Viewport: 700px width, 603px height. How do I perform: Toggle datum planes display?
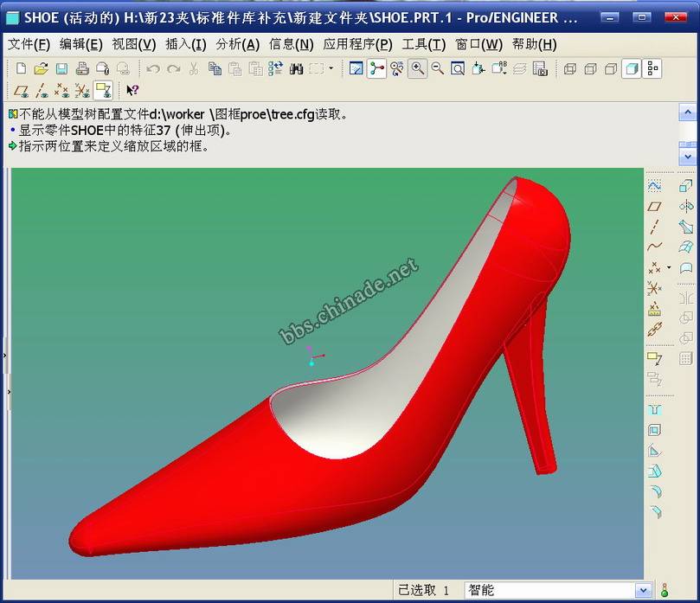tap(21, 91)
